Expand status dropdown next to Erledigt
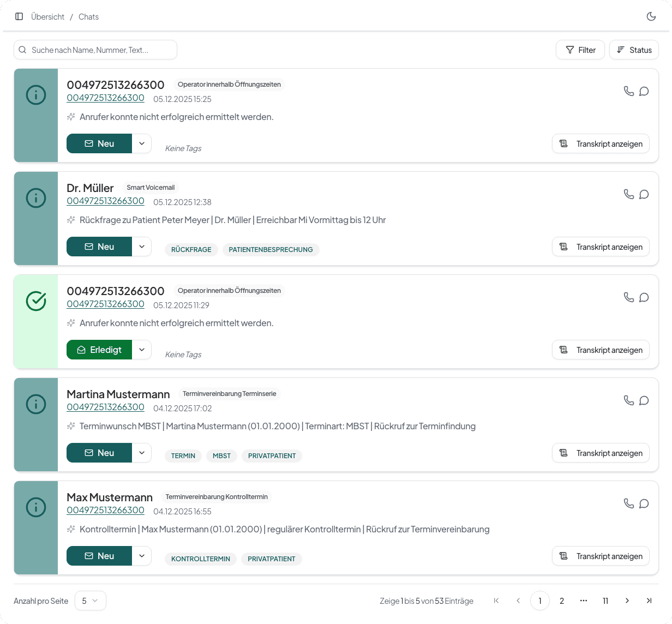This screenshot has width=672, height=624. [x=142, y=350]
